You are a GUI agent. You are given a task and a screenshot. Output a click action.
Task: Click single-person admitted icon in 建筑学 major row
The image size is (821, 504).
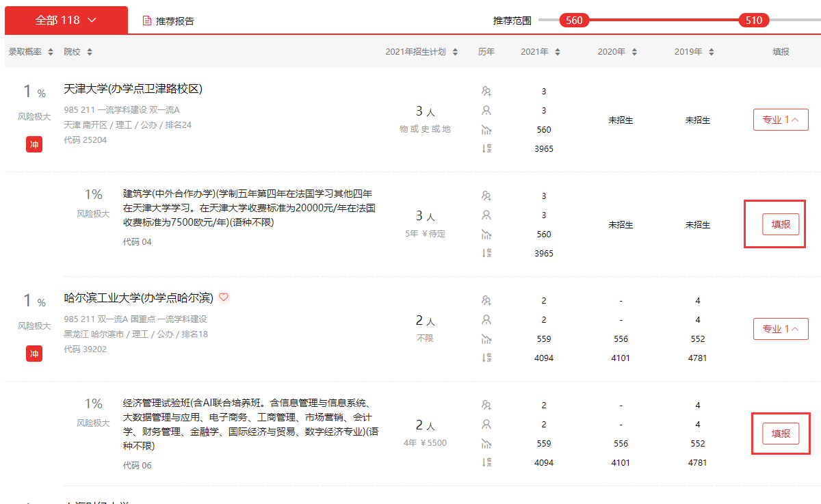point(486,215)
